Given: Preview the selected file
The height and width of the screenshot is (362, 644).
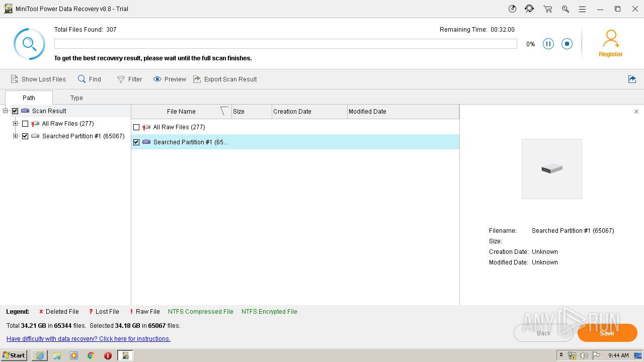Looking at the screenshot, I should [170, 79].
